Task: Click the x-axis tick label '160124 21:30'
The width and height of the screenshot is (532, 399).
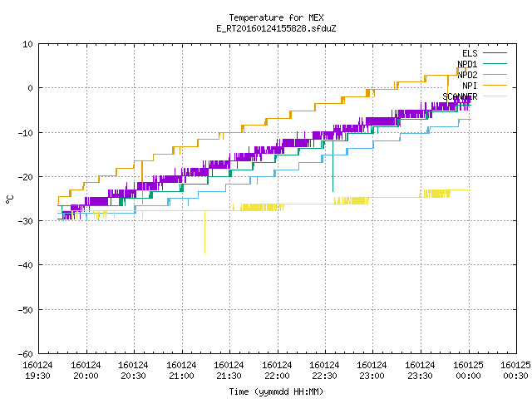Action: coord(229,371)
